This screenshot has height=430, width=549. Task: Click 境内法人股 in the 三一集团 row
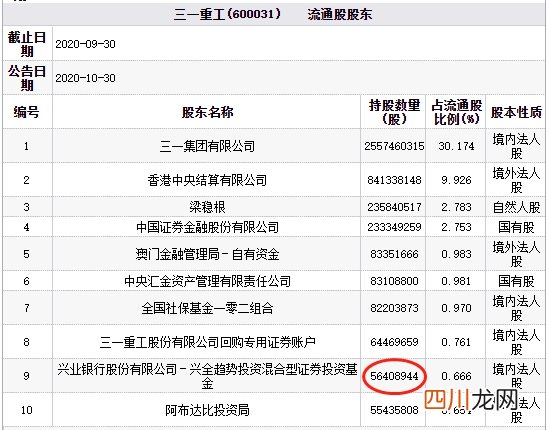click(x=516, y=146)
